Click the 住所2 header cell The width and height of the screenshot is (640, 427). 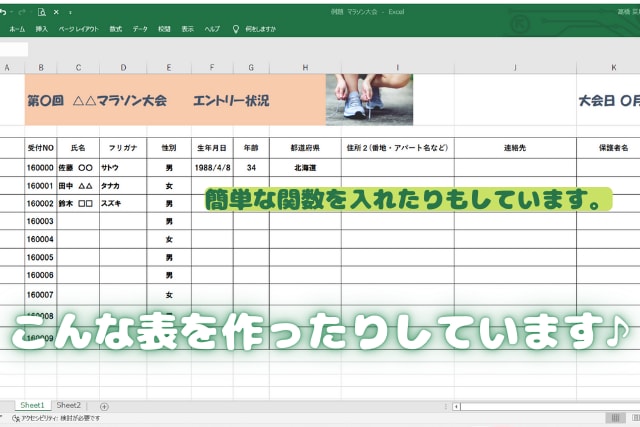click(398, 148)
